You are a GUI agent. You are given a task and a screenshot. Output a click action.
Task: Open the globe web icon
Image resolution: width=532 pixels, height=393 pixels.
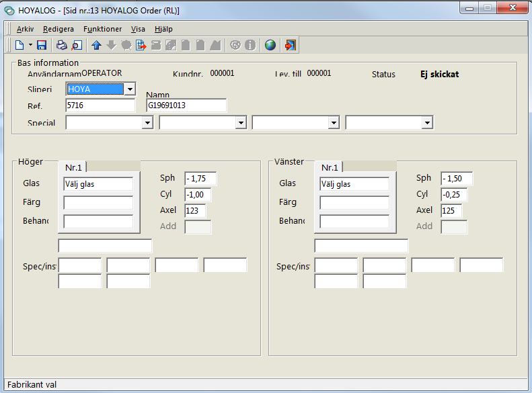pyautogui.click(x=270, y=45)
